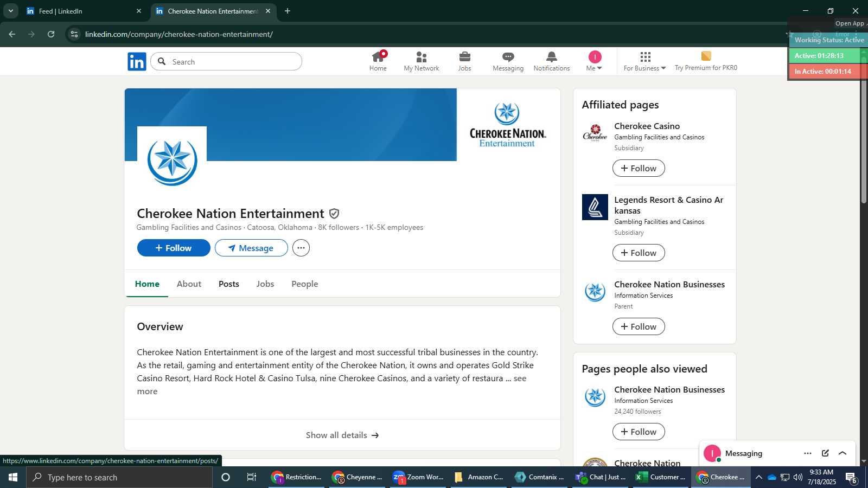Open the Customer Excel taskbar item
Viewport: 868px width, 488px height.
[x=661, y=477]
